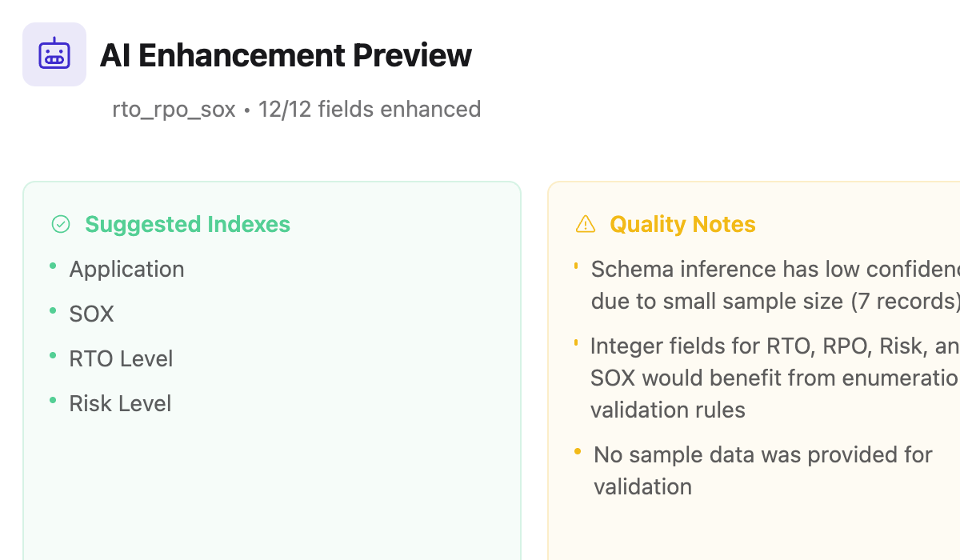Click the Suggested Indexes checkmark circle icon
The width and height of the screenshot is (960, 560).
(61, 224)
